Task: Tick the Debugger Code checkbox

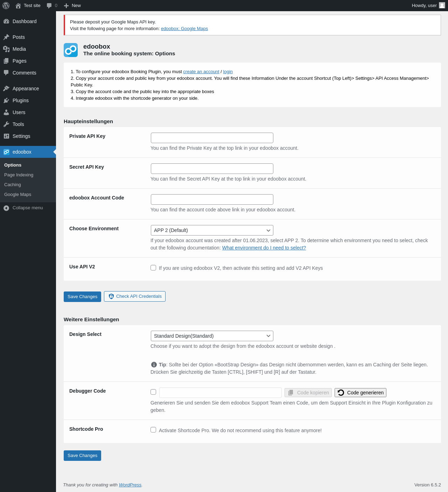Action: 153,392
